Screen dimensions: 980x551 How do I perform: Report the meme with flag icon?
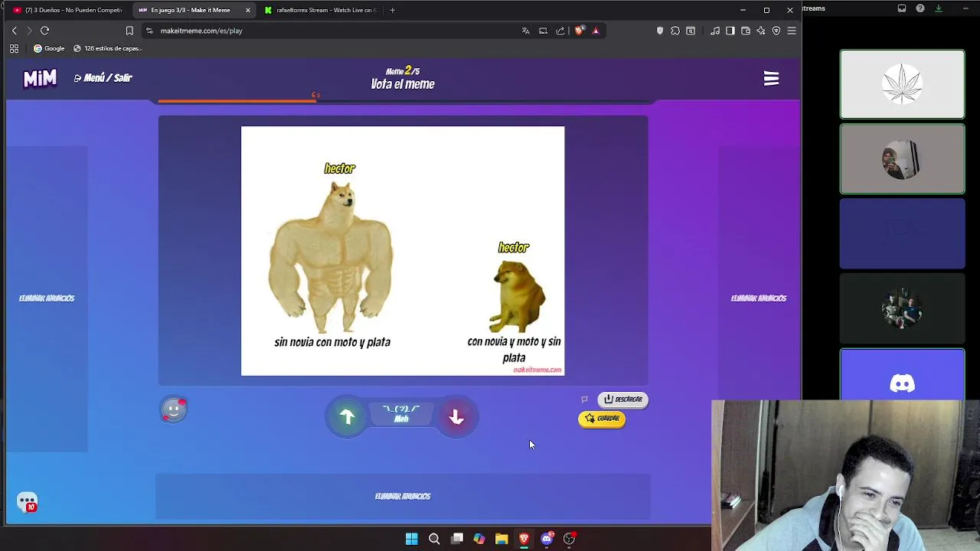click(x=584, y=399)
